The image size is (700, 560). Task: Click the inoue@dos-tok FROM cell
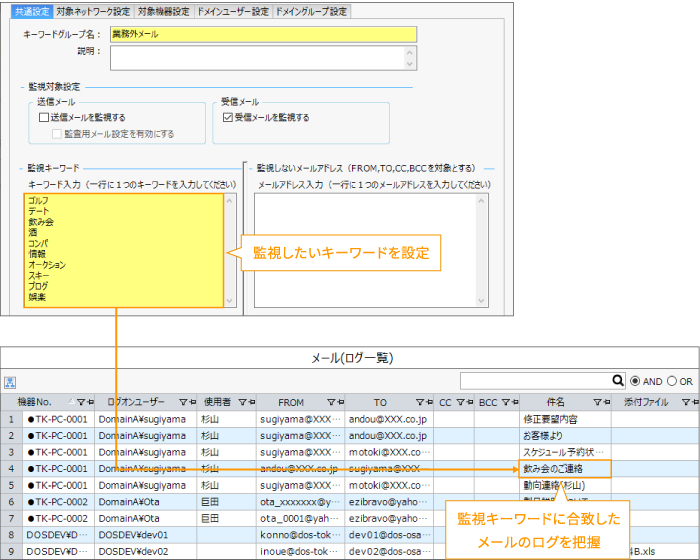coord(300,552)
